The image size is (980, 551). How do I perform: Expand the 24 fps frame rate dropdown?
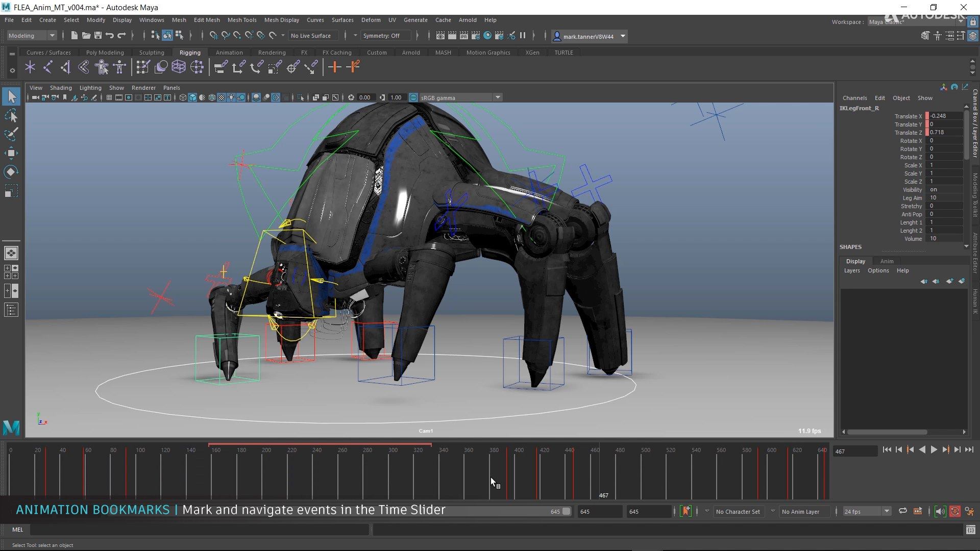pyautogui.click(x=866, y=511)
